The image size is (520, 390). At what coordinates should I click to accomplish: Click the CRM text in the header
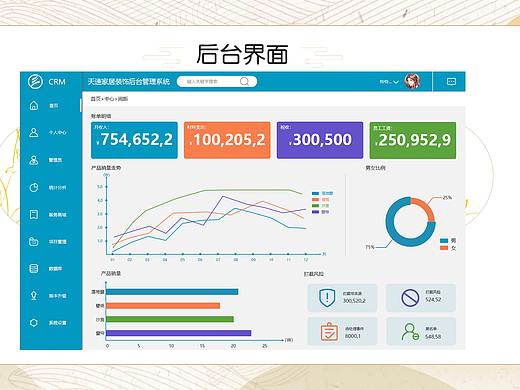point(57,82)
